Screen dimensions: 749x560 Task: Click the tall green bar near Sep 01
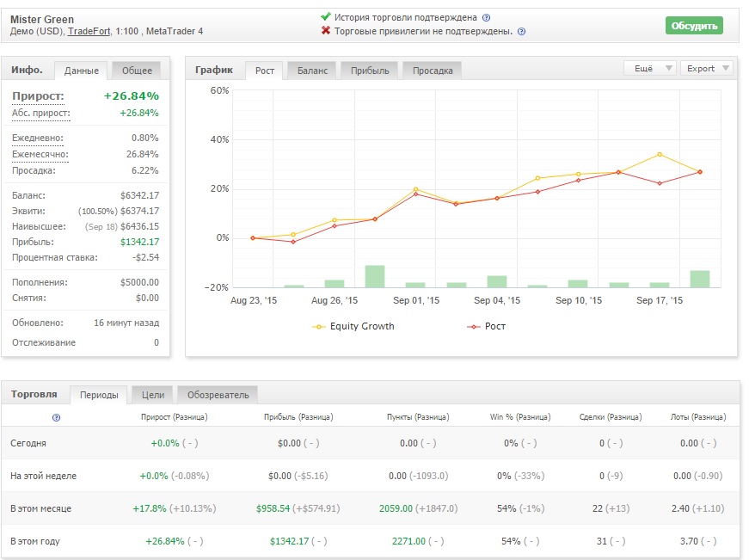coord(375,276)
